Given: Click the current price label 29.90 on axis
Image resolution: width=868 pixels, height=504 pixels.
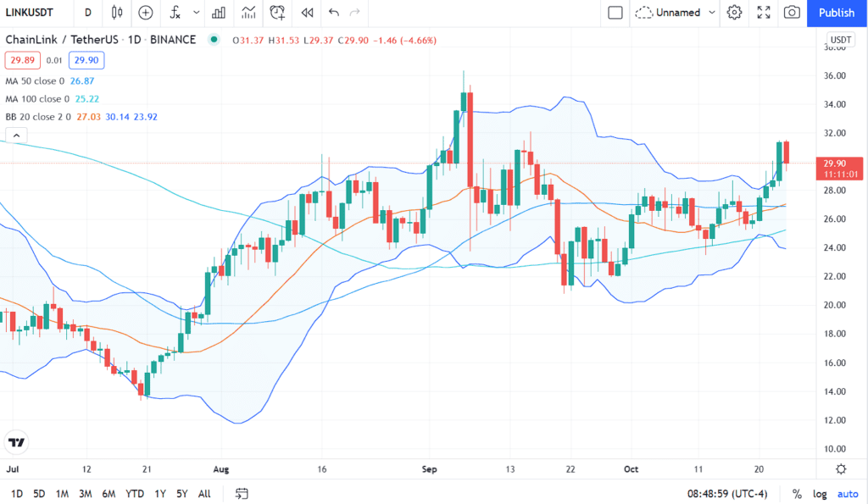Looking at the screenshot, I should (839, 169).
